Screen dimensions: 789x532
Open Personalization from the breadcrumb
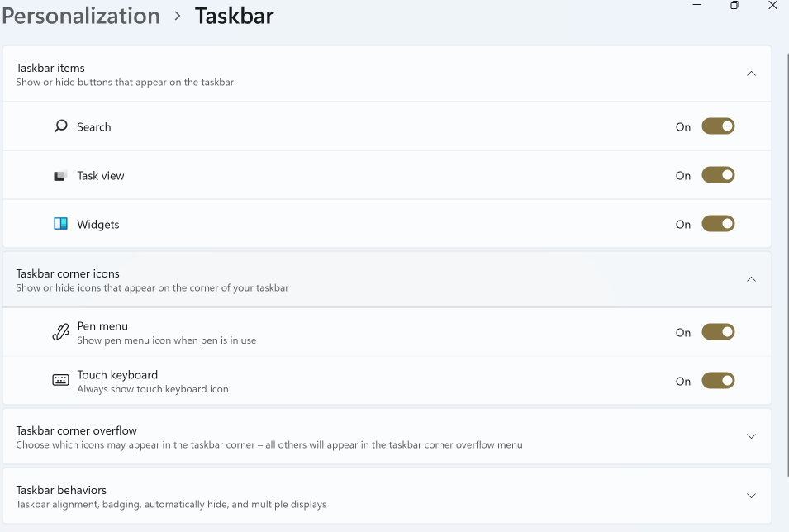pos(80,15)
